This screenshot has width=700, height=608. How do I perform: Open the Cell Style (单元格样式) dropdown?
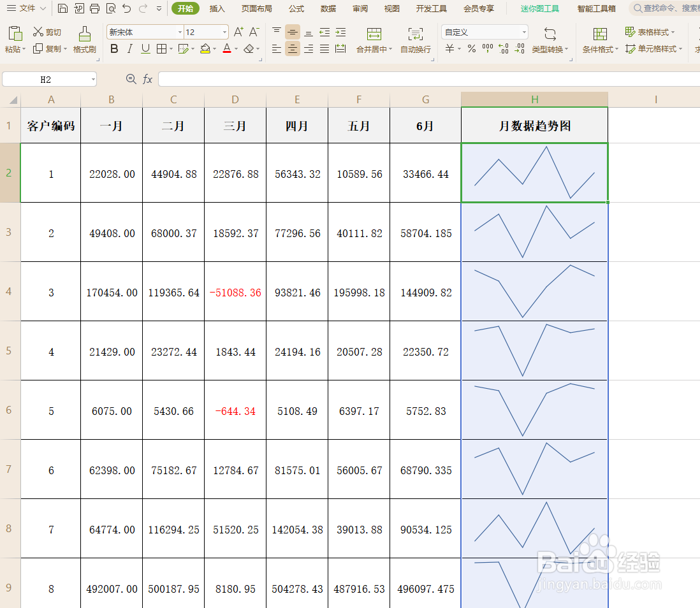click(654, 48)
